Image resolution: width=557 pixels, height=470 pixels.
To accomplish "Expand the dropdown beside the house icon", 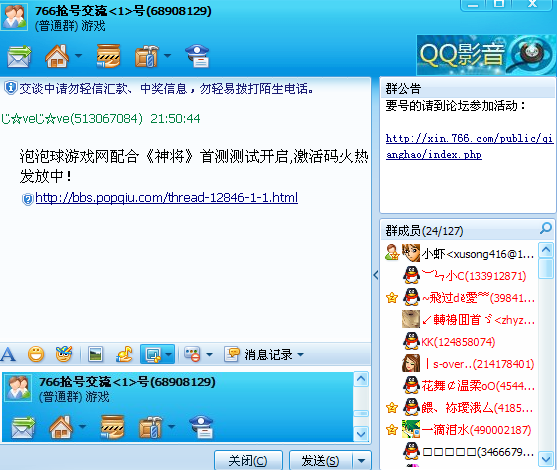I will click(x=79, y=56).
